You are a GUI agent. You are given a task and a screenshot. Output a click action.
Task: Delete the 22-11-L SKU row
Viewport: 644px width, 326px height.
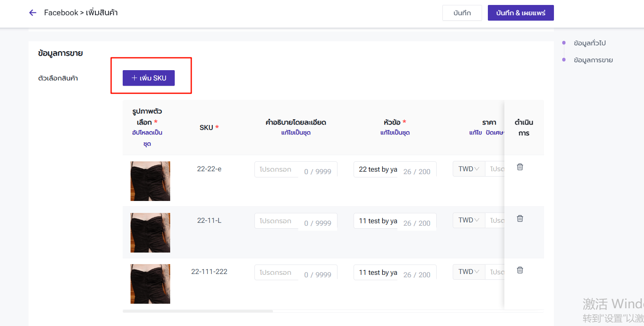coord(520,218)
